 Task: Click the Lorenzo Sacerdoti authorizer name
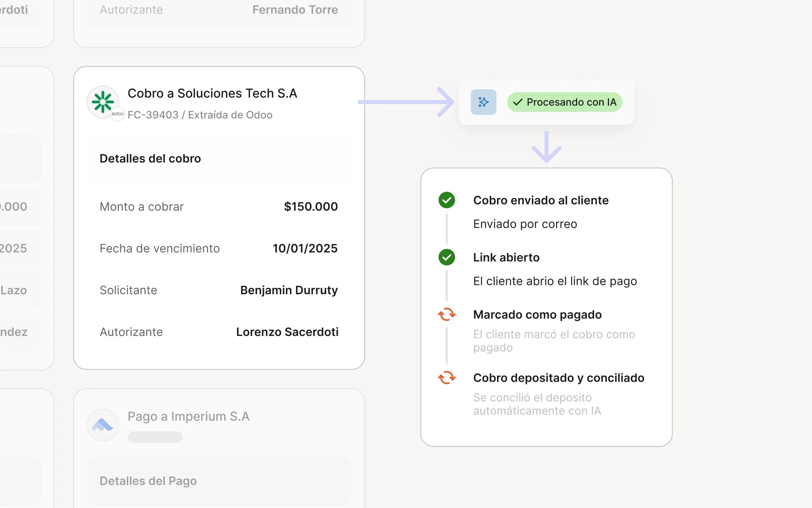point(287,332)
